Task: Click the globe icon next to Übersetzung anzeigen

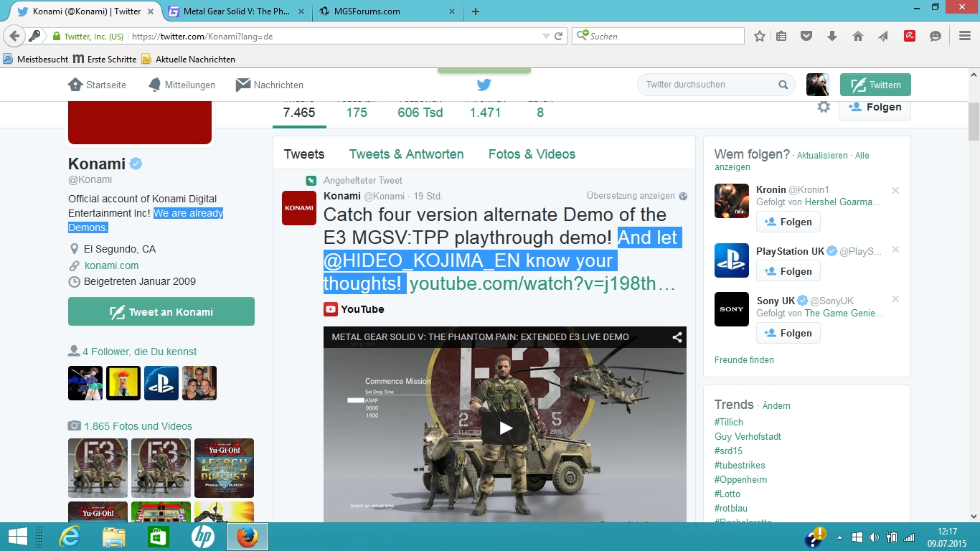Action: [683, 196]
